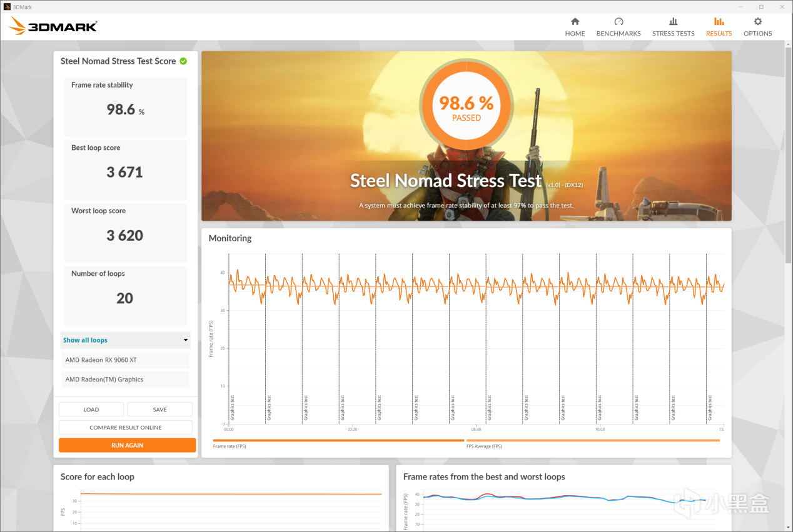Screen dimensions: 793x532
Task: Click the 10:00 time axis label
Action: point(600,429)
